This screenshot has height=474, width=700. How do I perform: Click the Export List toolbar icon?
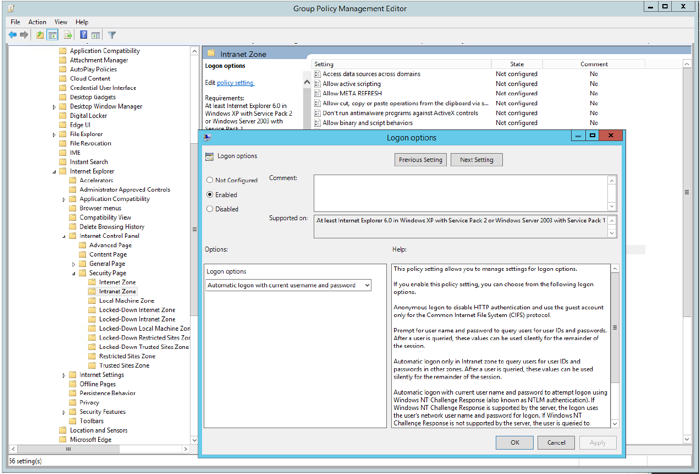pyautogui.click(x=69, y=34)
